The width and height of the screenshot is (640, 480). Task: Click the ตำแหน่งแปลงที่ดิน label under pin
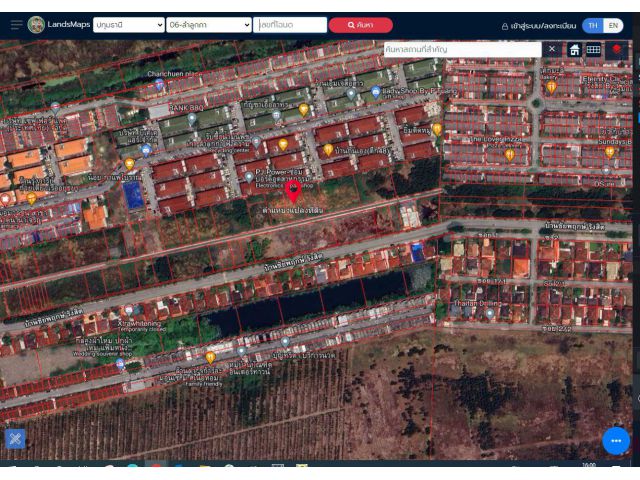coord(293,210)
